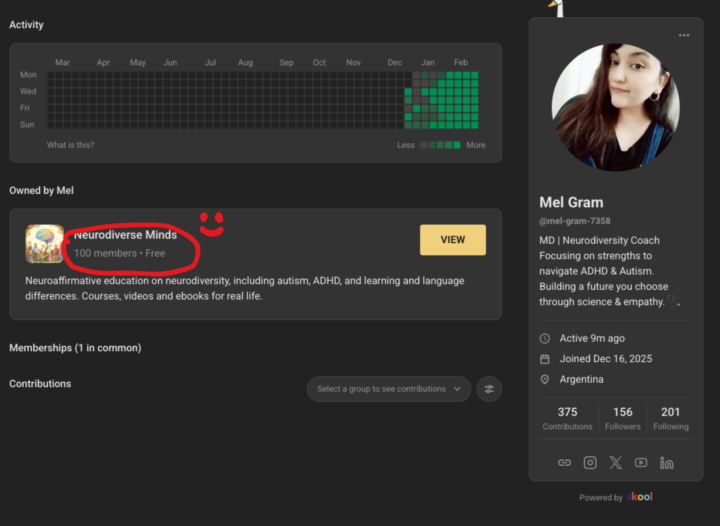Open the contributions filter settings icon

click(489, 389)
